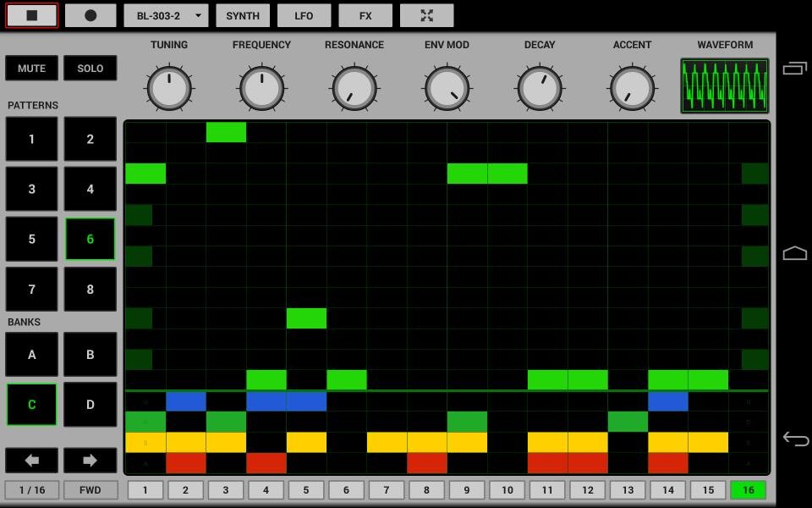Switch to the SYNTH tab
Image resolution: width=812 pixels, height=508 pixels.
[243, 15]
